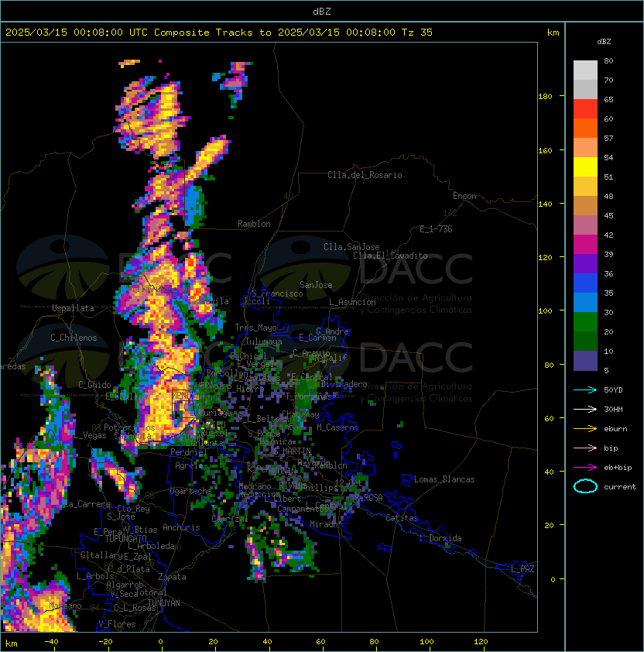Screen dimensions: 644x652
Task: Click the green 20-30 dBZ swatch
Action: pyautogui.click(x=585, y=322)
